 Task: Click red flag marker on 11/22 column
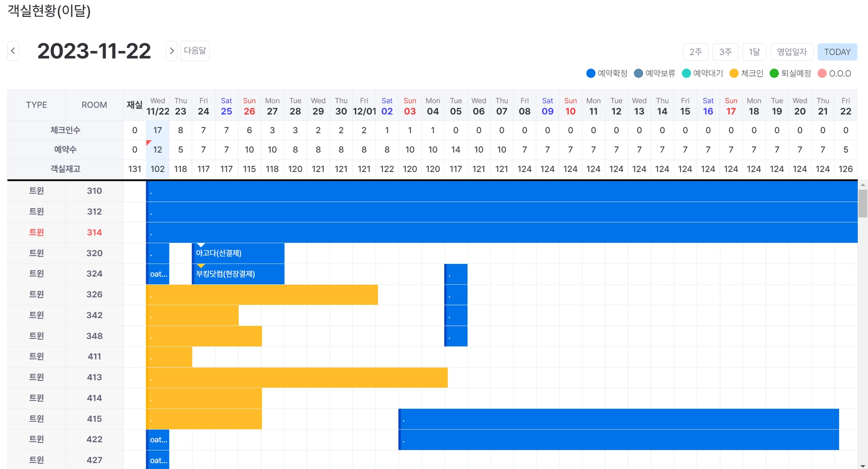point(148,142)
